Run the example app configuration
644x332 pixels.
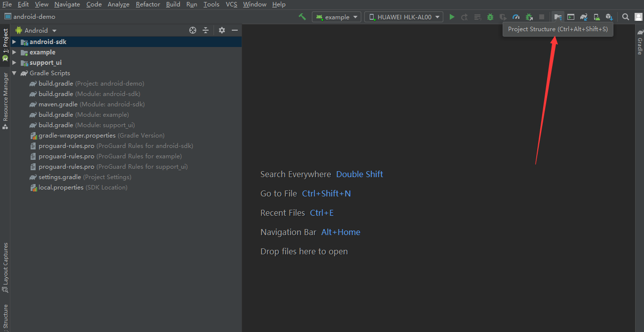[x=452, y=16]
